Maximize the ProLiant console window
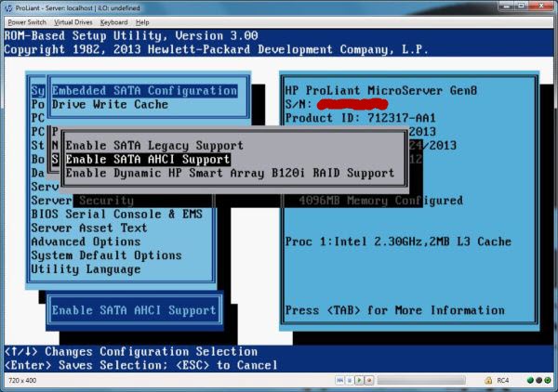This screenshot has height=392, width=558. click(522, 6)
